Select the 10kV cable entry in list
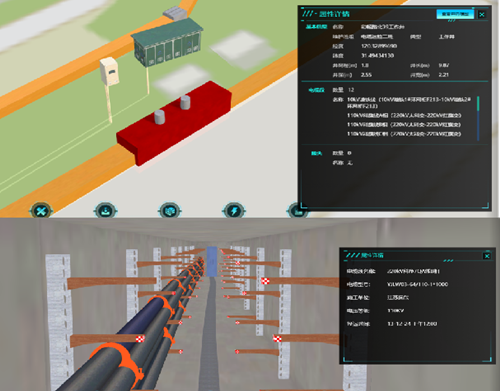The image size is (500, 391). click(x=409, y=103)
